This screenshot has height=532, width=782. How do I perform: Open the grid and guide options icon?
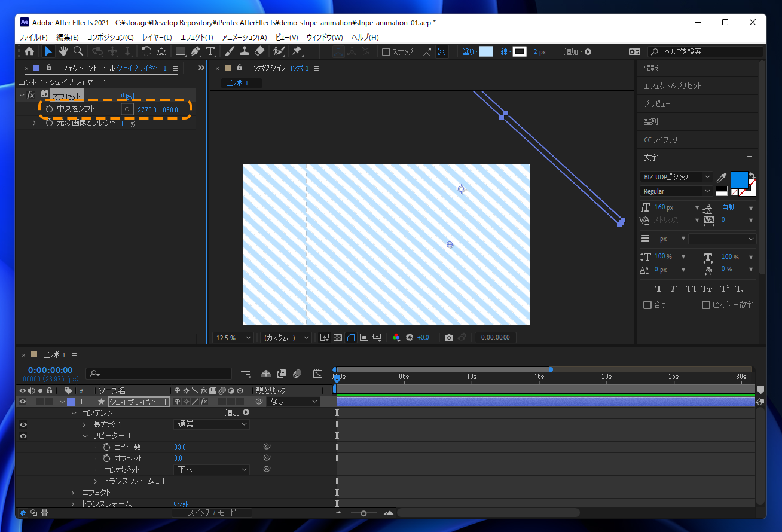tap(377, 338)
